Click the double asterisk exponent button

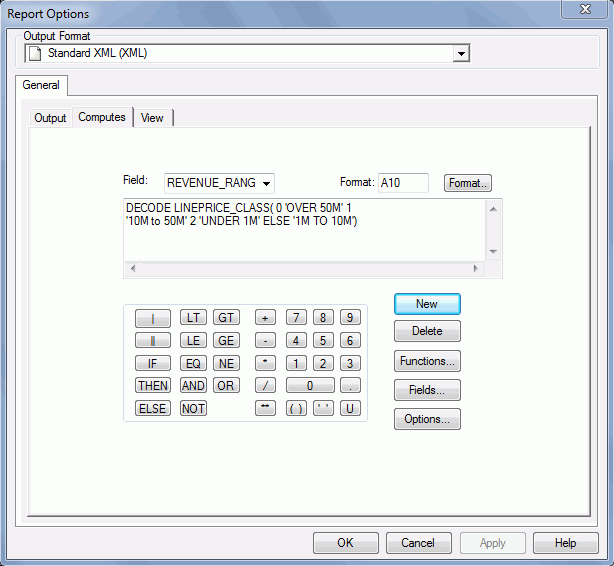[265, 408]
